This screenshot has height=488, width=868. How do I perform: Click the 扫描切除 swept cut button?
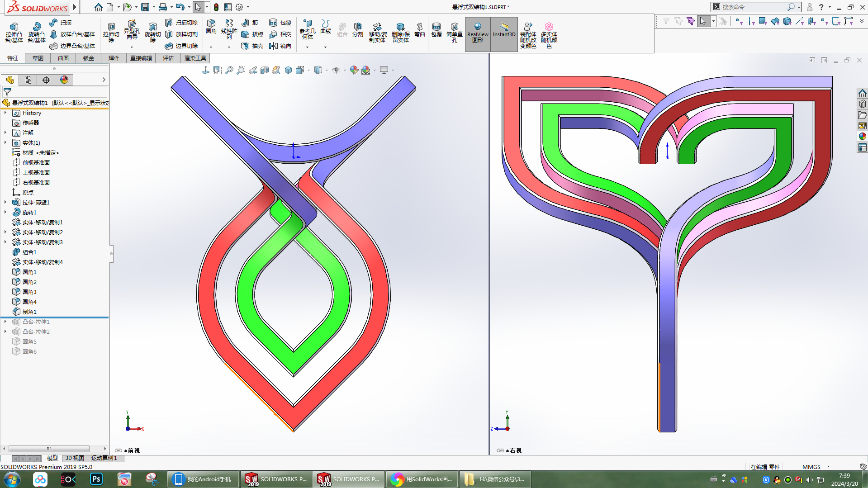[181, 23]
